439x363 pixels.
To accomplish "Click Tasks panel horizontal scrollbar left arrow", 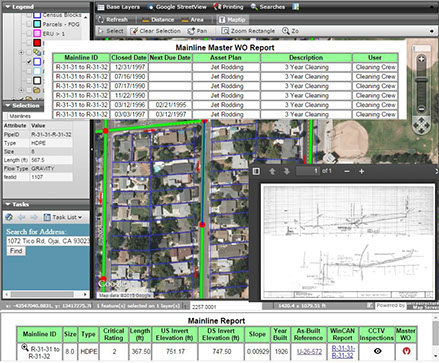I will (x=7, y=294).
